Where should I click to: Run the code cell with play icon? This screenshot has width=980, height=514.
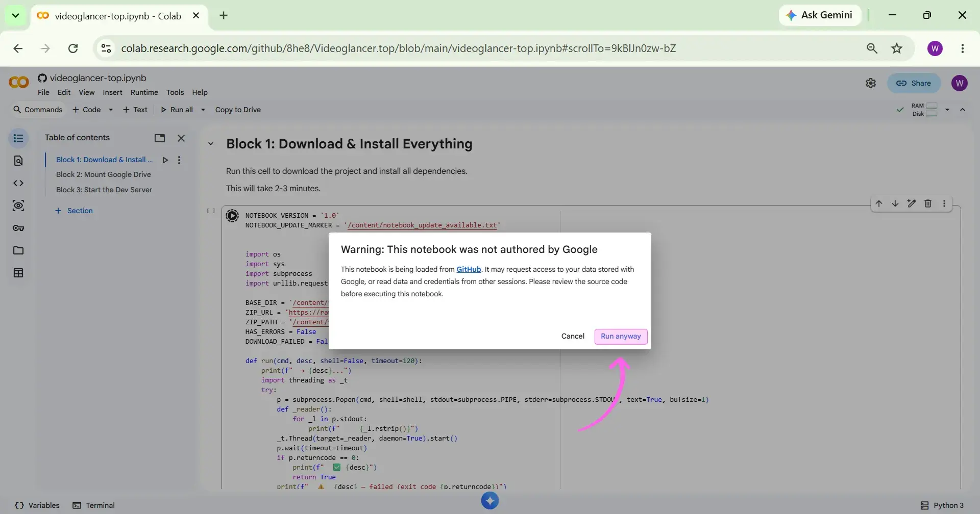click(x=232, y=216)
